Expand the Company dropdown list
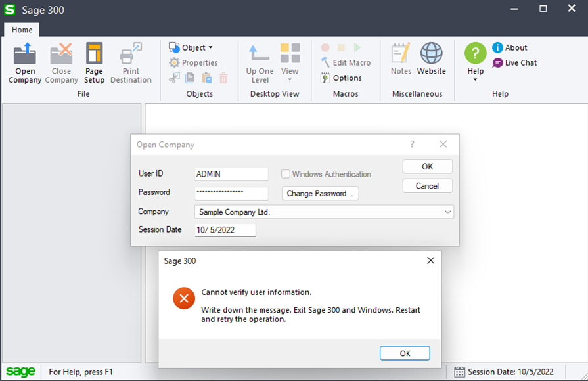Image resolution: width=588 pixels, height=381 pixels. [447, 212]
